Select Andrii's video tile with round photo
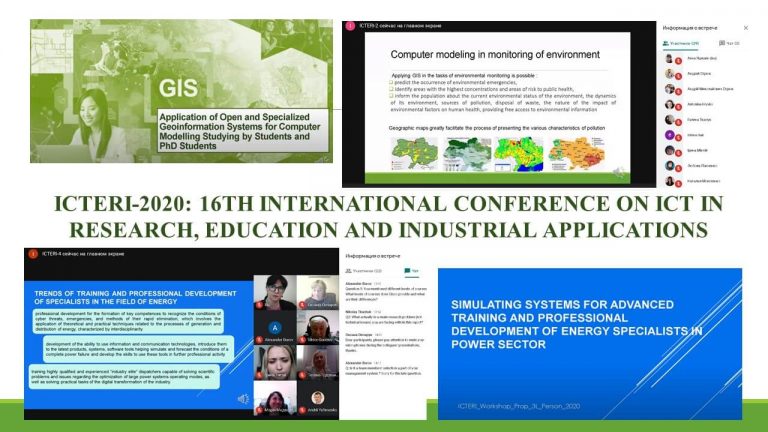Viewport: 768px width, 432px height. point(318,398)
